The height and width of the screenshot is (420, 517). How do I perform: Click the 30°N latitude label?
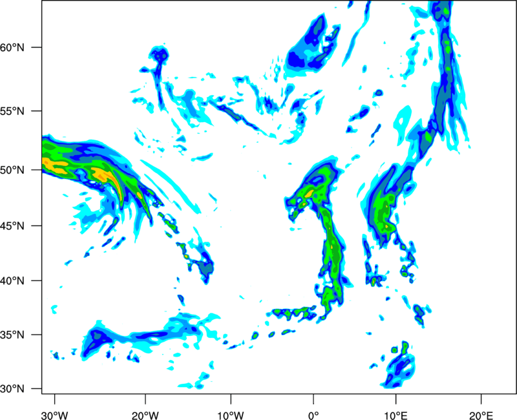[x=12, y=389]
